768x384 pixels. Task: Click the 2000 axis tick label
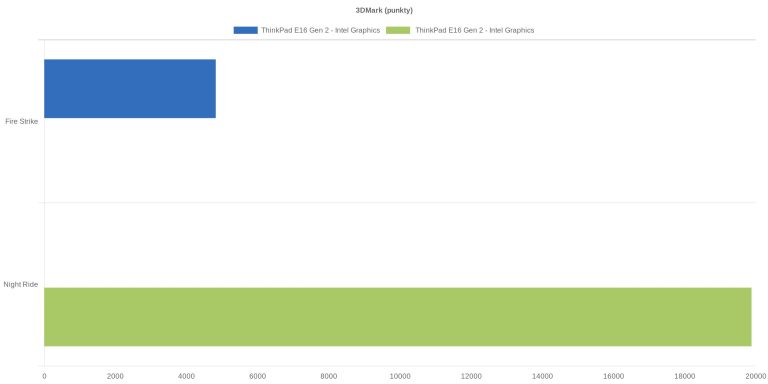[116, 376]
